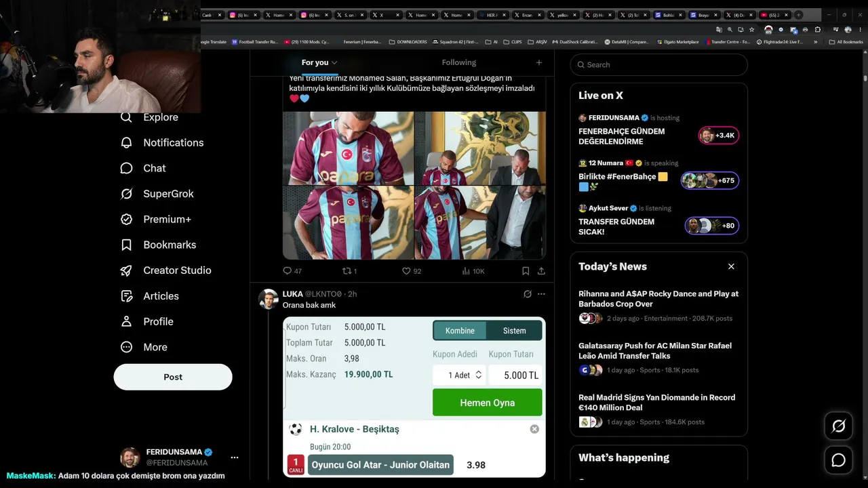
Task: Open top-left jersey signing photo
Action: pos(348,148)
